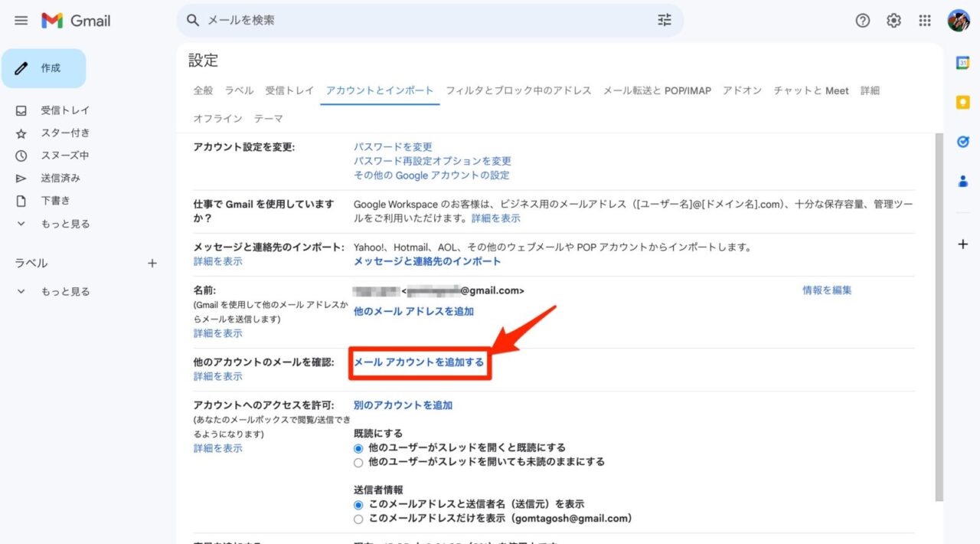Open the account profile avatar
This screenshot has height=544, width=980.
pyautogui.click(x=959, y=21)
